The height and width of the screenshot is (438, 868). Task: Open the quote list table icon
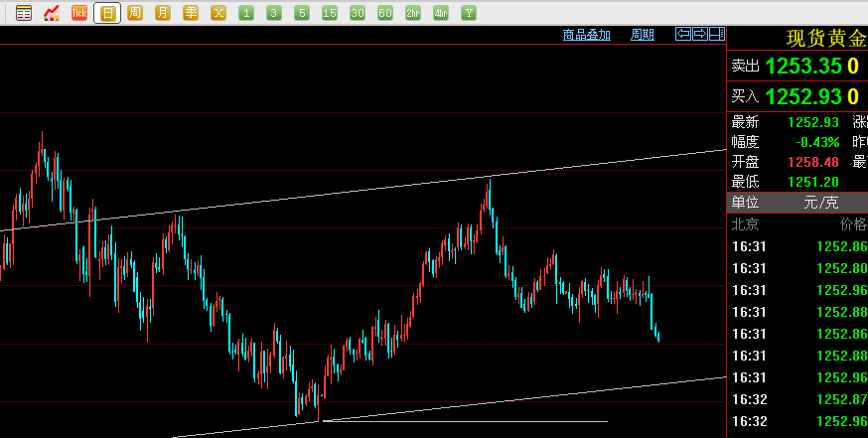(x=24, y=13)
